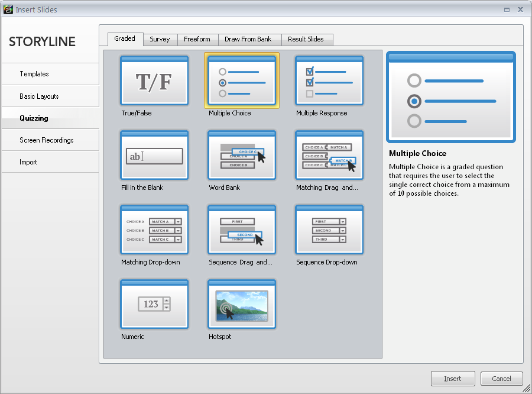Select Quizzing in the sidebar
Viewport: 532px width, 394px height.
(x=50, y=118)
